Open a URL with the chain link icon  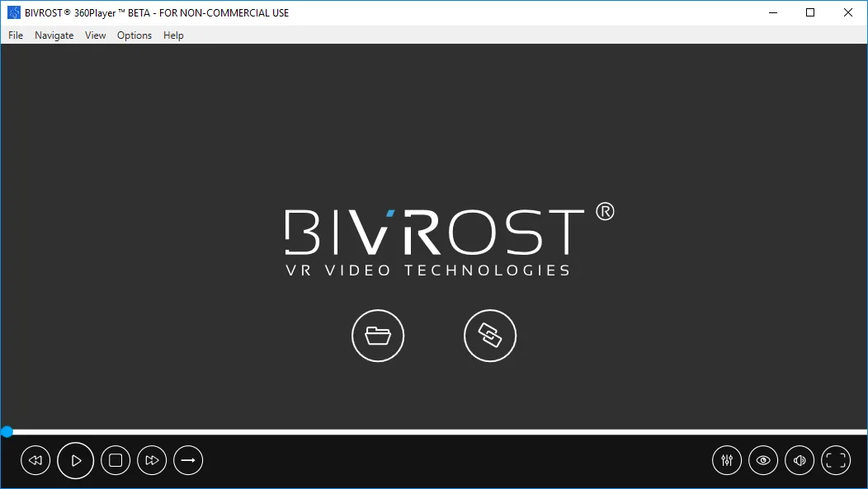(490, 336)
